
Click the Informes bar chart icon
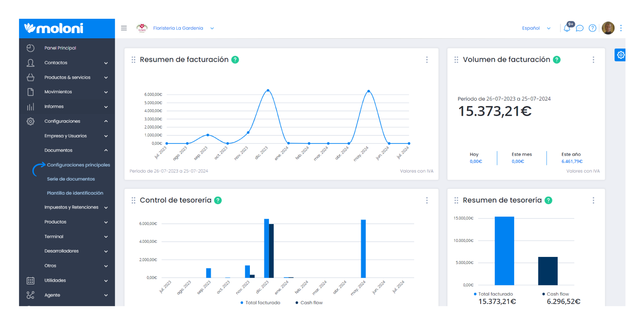(x=31, y=107)
